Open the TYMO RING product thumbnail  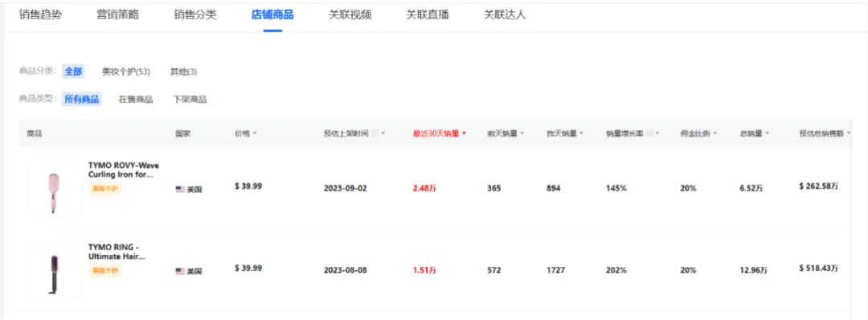coord(55,270)
